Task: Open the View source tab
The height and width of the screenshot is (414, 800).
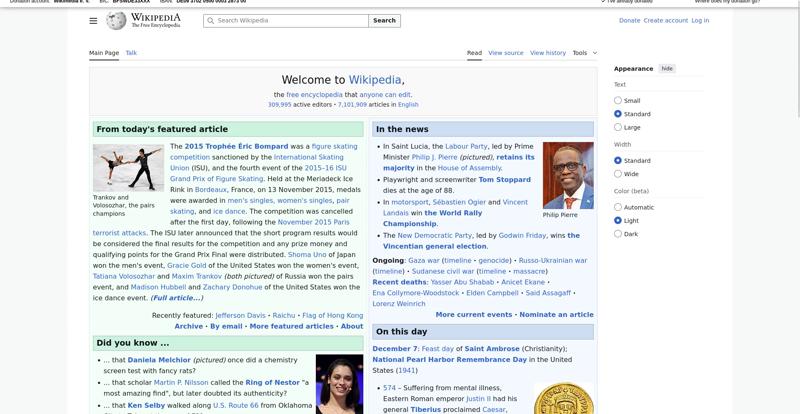Action: pyautogui.click(x=505, y=53)
